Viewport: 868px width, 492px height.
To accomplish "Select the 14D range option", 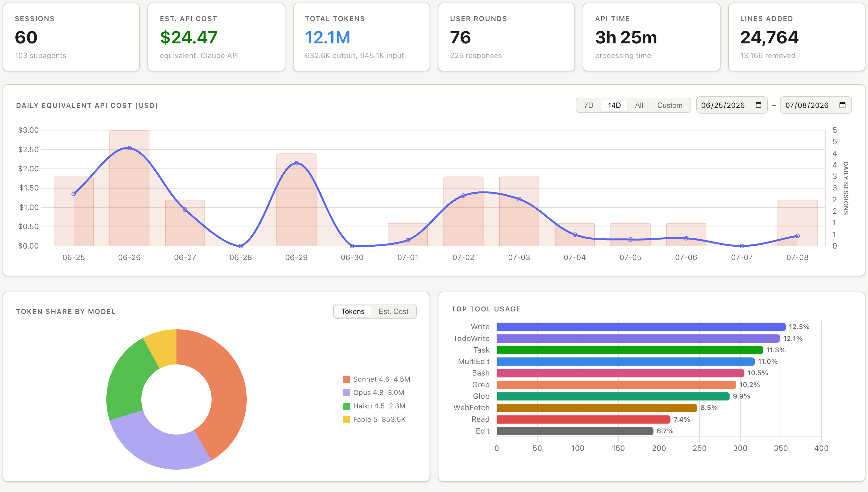I will (x=614, y=105).
